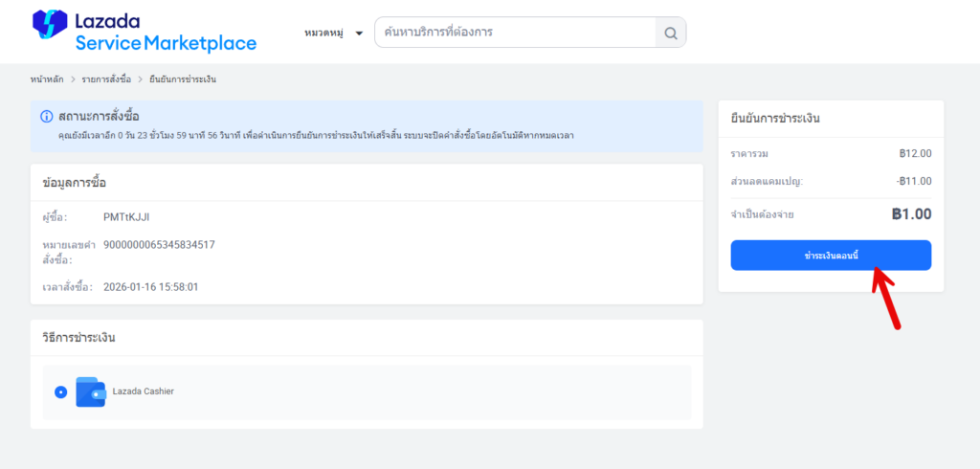Click the info icon beside สถานะการสั่งซื้อ
The width and height of the screenshot is (980, 469).
(46, 117)
